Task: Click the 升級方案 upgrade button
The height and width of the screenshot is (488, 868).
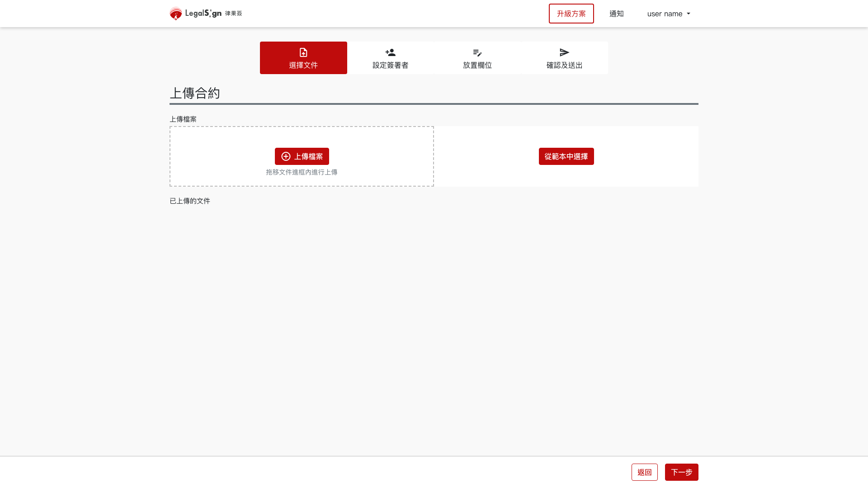Action: click(x=571, y=14)
